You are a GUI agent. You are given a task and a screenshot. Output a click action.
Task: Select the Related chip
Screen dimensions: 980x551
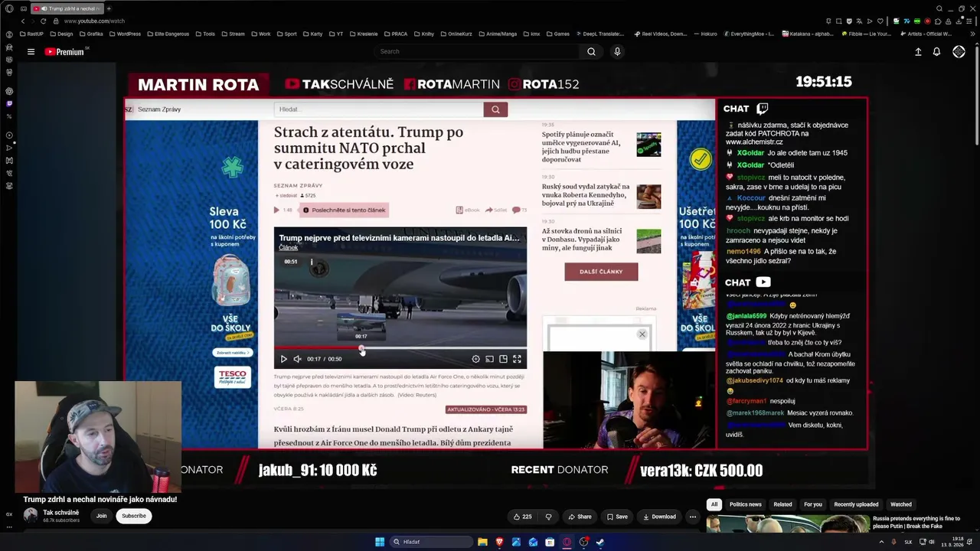pyautogui.click(x=782, y=504)
